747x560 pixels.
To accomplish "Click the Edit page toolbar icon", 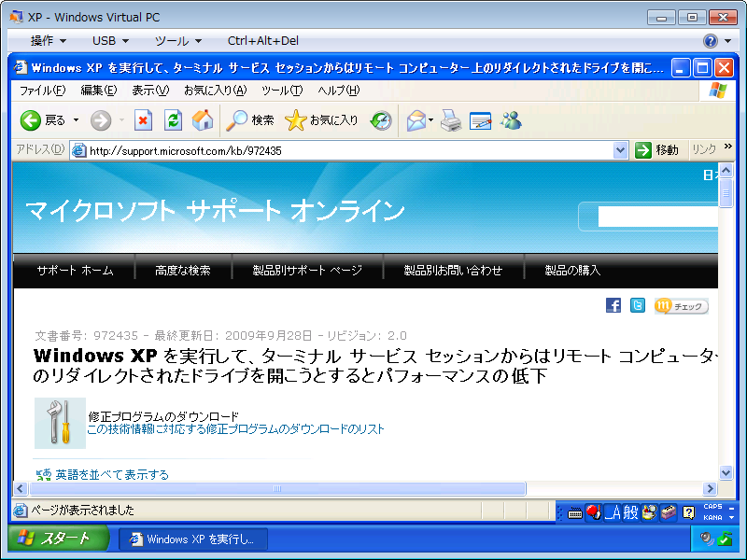I will (480, 120).
